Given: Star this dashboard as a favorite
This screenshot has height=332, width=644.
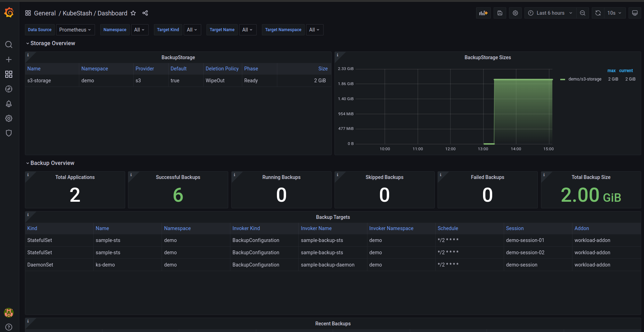Looking at the screenshot, I should 133,13.
